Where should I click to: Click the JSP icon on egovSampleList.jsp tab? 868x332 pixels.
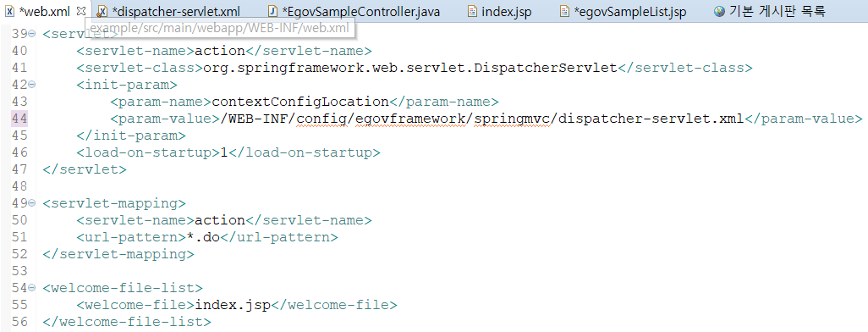pos(564,11)
